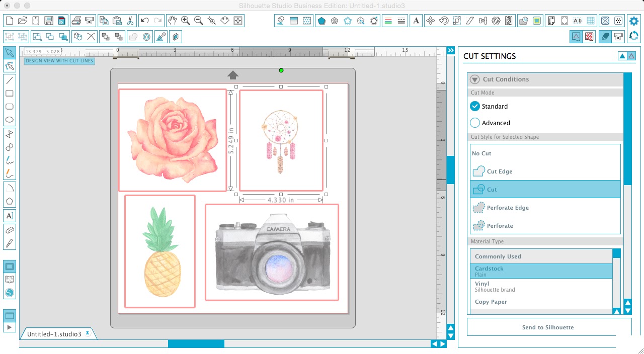Click the Print icon
Image resolution: width=644 pixels, height=354 pixels.
click(x=76, y=21)
